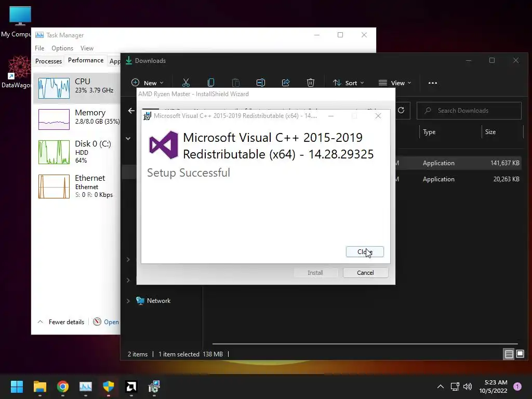Open the Windows Start menu
532x399 pixels.
tap(17, 387)
